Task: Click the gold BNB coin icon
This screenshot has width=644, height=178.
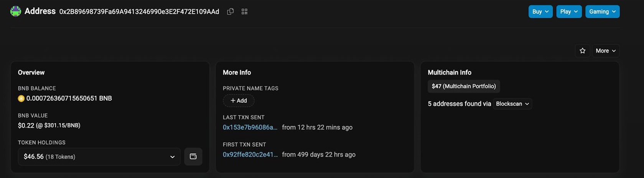Action: click(21, 98)
